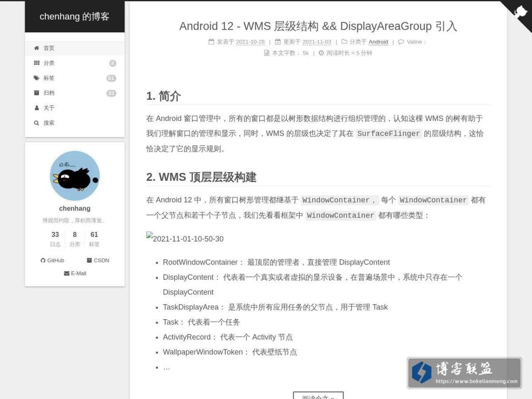Open the 分类 menu item

(x=74, y=63)
